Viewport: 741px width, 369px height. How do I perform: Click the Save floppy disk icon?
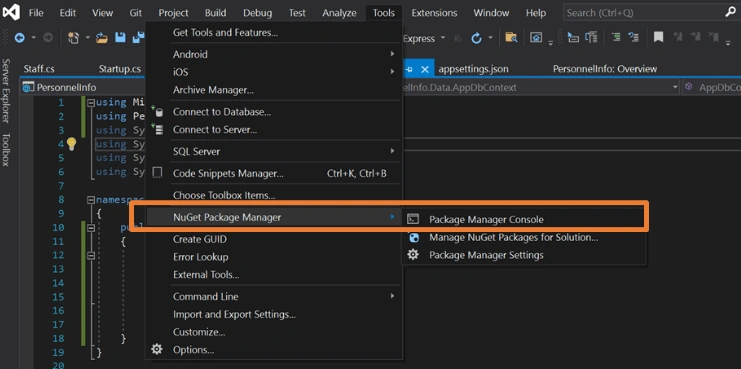(x=120, y=38)
